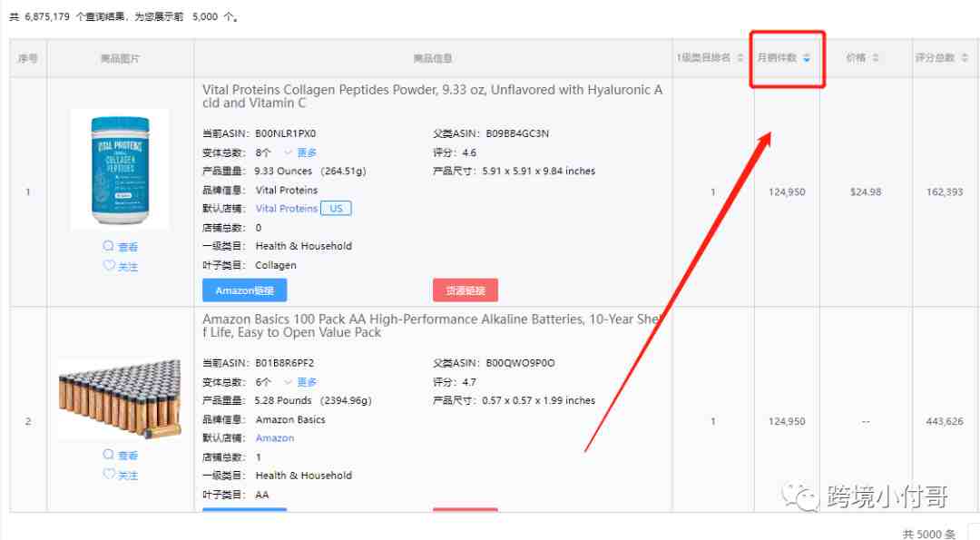The image size is (980, 540).
Task: Select Vital Proteins Collagen Peptides product title
Action: point(433,96)
